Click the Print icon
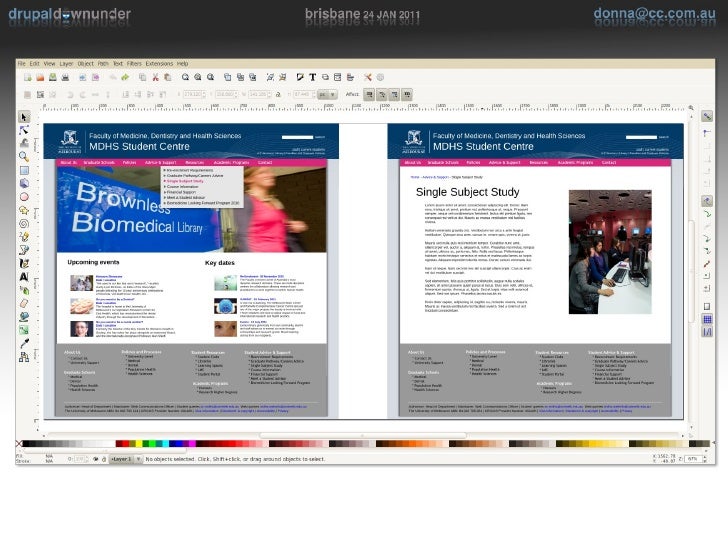This screenshot has height=546, width=728. (x=65, y=78)
